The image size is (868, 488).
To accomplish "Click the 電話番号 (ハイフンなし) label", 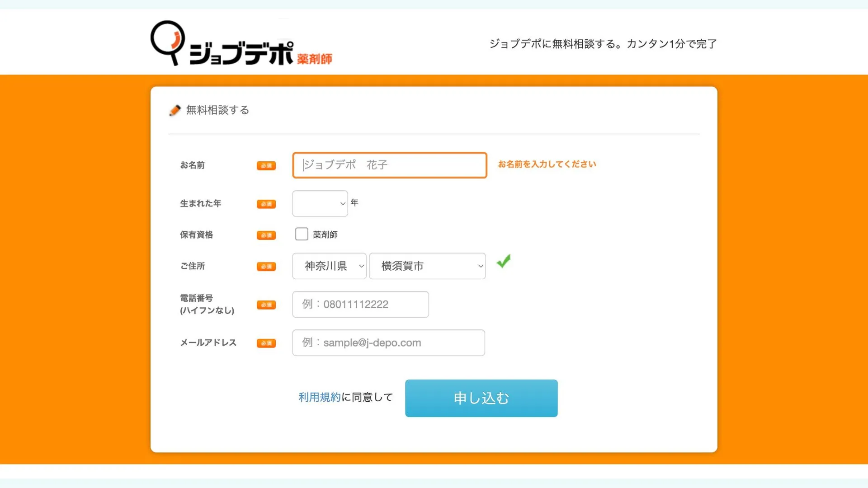I will pyautogui.click(x=207, y=305).
